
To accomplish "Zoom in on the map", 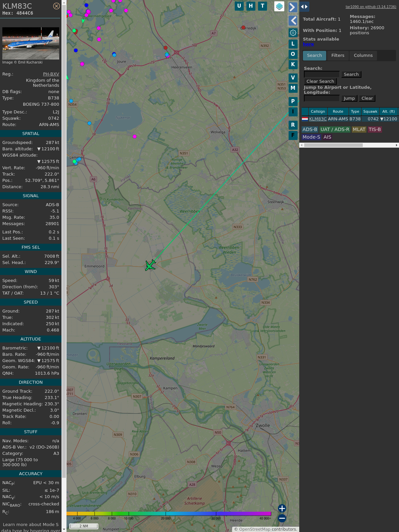I will pos(282,508).
